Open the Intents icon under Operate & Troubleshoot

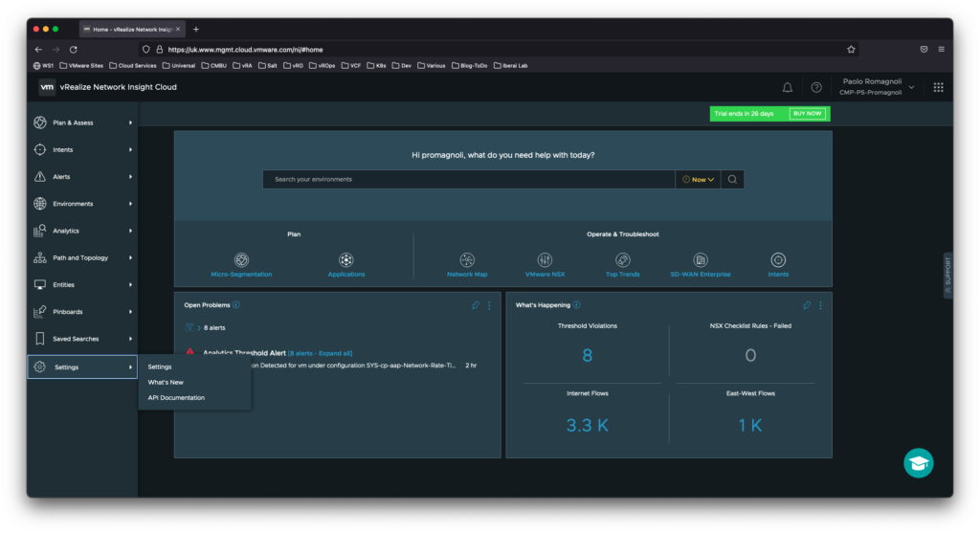778,259
